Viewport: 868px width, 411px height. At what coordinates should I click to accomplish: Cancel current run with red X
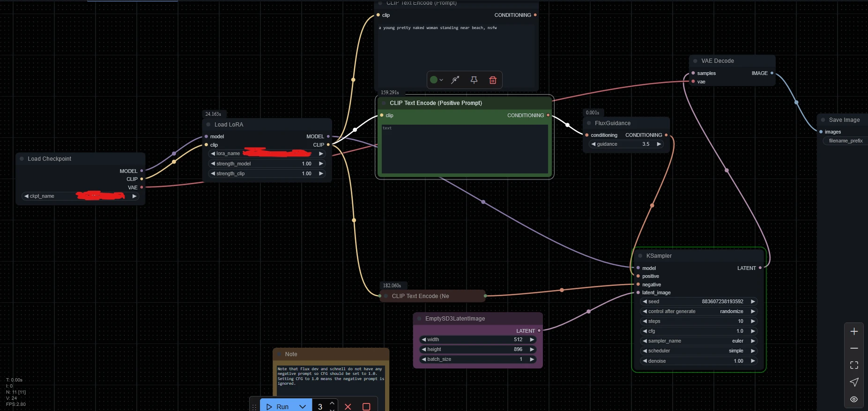pos(348,406)
